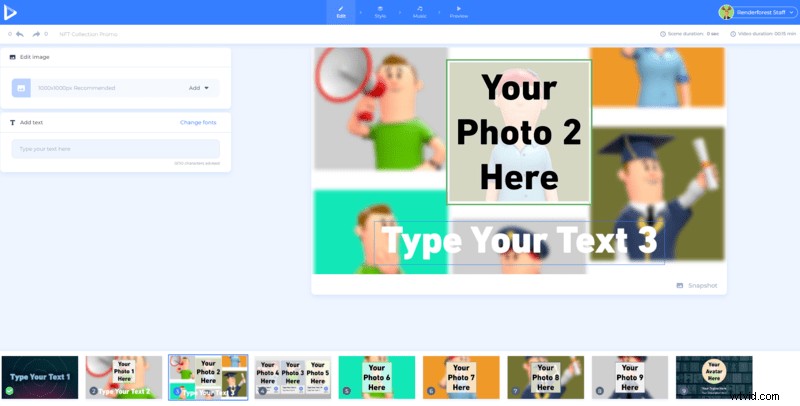
Task: Click the Edit image panel icon
Action: [12, 57]
